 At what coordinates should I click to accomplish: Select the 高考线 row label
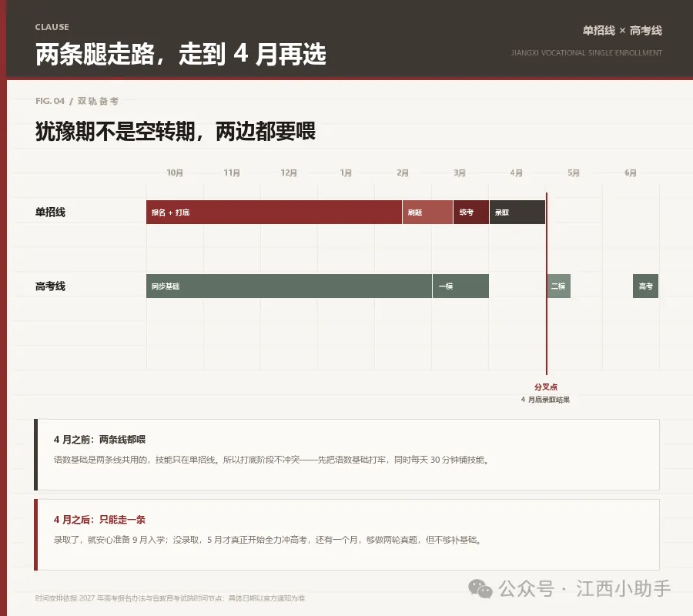coord(50,286)
